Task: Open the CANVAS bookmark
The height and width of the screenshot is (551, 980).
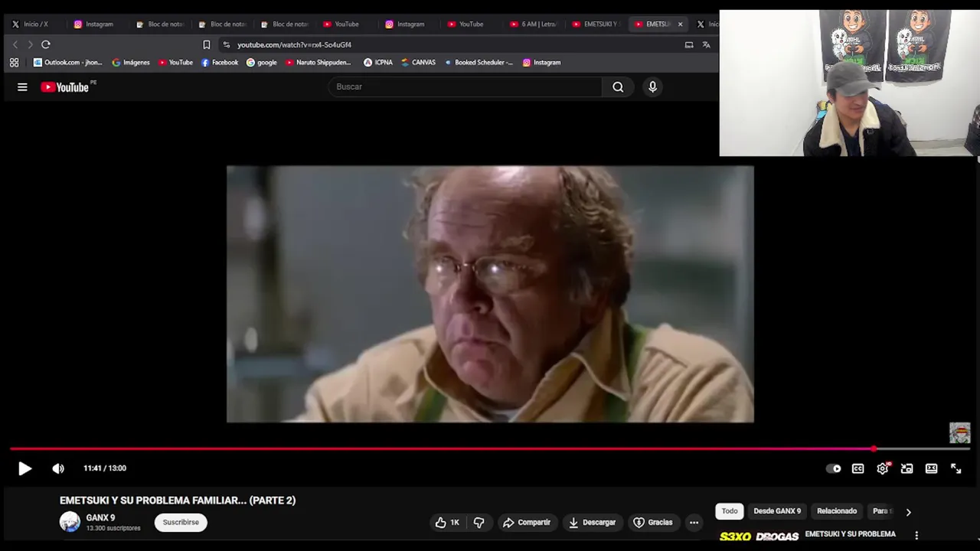Action: point(419,63)
